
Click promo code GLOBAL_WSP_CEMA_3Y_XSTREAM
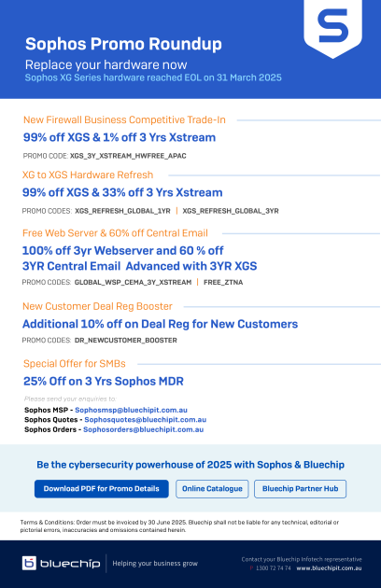coord(133,282)
